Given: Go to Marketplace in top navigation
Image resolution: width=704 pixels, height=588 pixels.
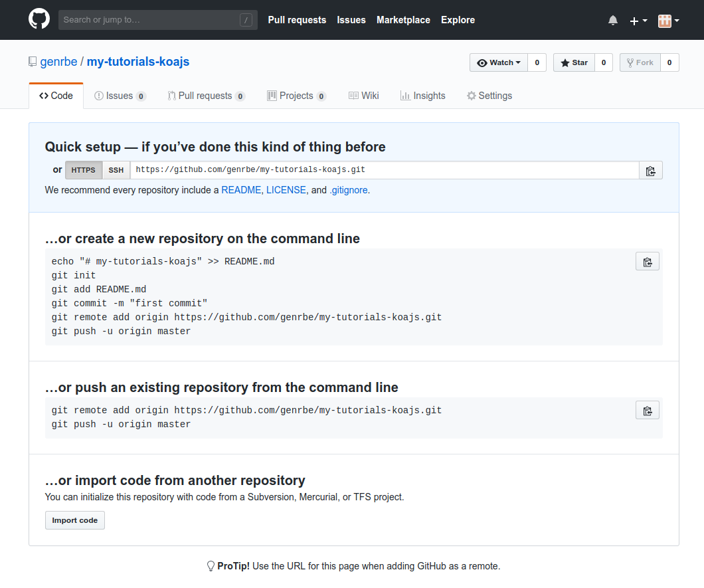Looking at the screenshot, I should [x=403, y=20].
